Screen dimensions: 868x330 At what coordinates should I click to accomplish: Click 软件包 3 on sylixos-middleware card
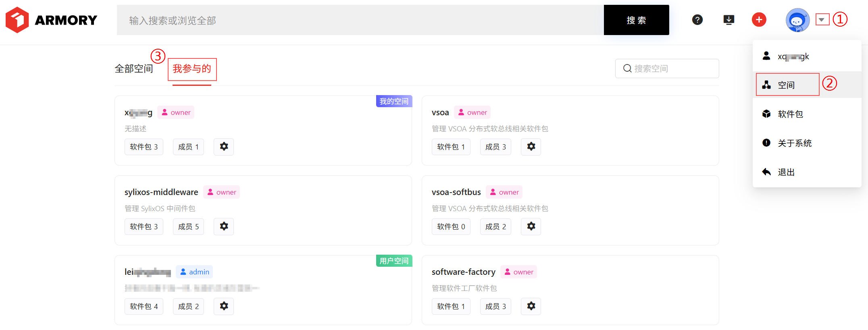144,226
